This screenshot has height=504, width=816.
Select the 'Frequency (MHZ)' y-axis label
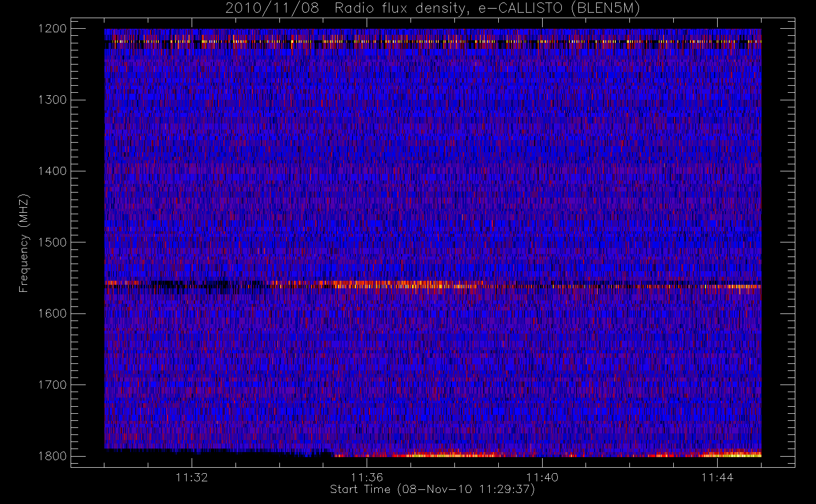click(x=23, y=243)
